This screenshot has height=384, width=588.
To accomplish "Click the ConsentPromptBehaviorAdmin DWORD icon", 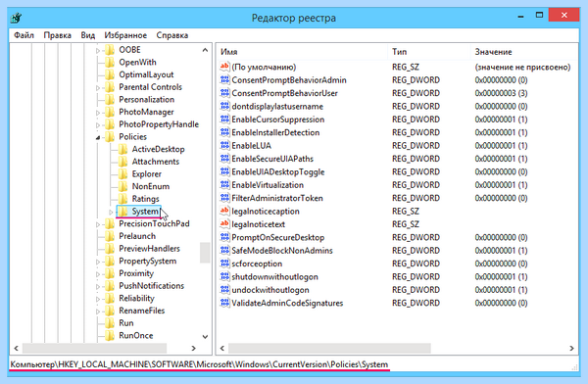I will (x=224, y=80).
